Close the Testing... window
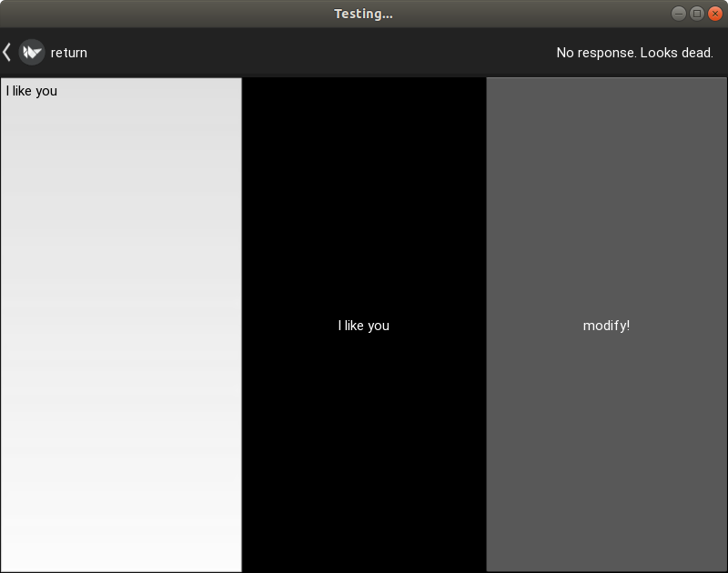The height and width of the screenshot is (573, 728). 715,14
